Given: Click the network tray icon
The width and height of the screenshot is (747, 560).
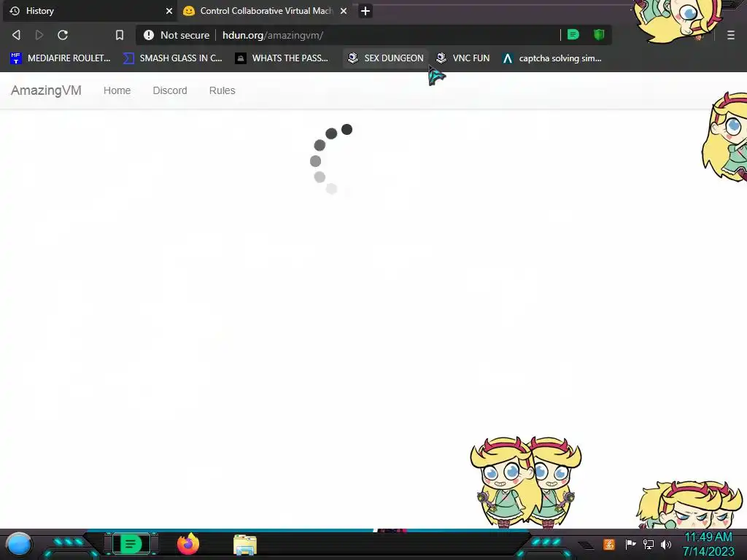Looking at the screenshot, I should [x=649, y=544].
